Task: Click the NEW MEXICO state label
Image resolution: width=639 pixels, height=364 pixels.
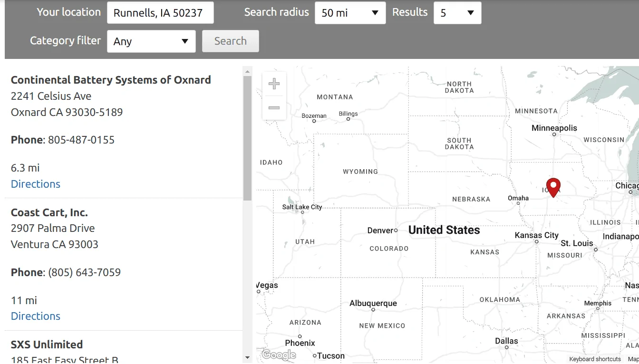Action: tap(382, 326)
